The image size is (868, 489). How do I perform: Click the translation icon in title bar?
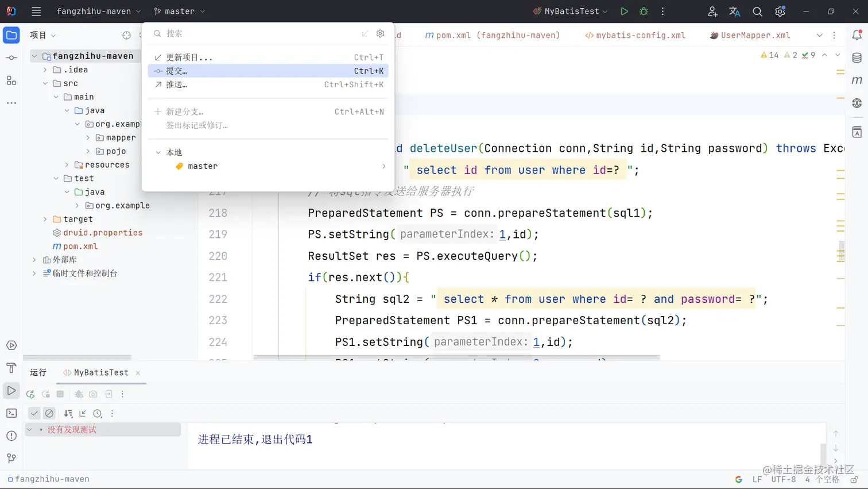click(734, 11)
